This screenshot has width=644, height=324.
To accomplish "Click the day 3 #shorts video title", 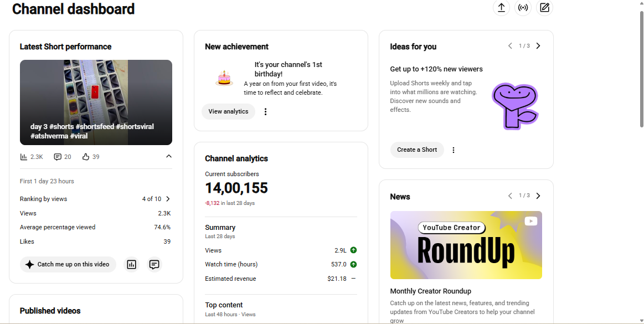I will click(x=92, y=131).
